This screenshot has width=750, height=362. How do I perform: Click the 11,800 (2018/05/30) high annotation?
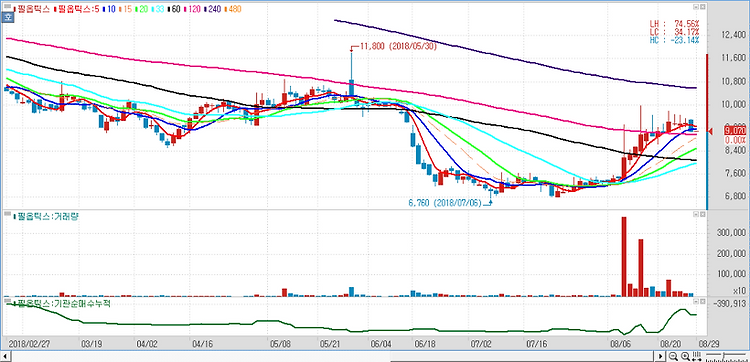point(397,46)
